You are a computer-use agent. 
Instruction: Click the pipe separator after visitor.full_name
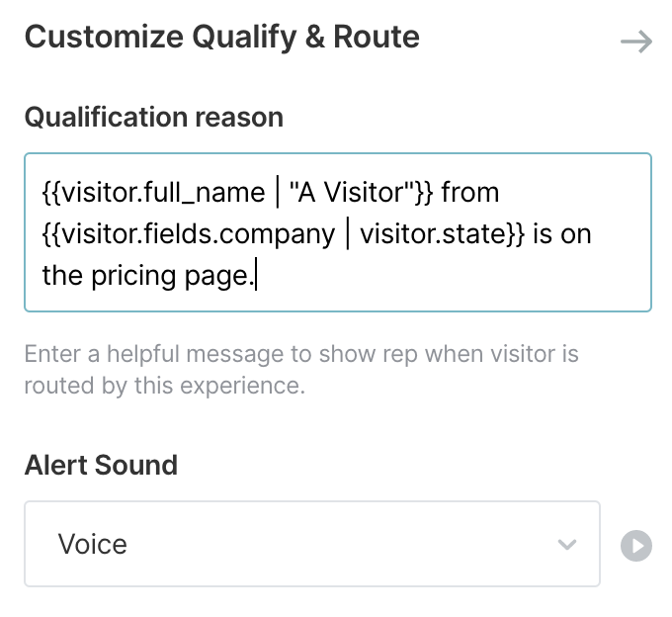tap(277, 192)
